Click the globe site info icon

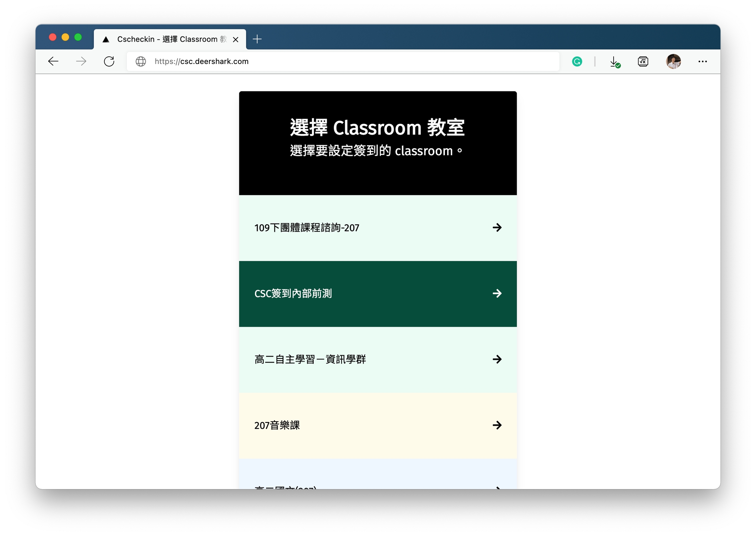[141, 61]
